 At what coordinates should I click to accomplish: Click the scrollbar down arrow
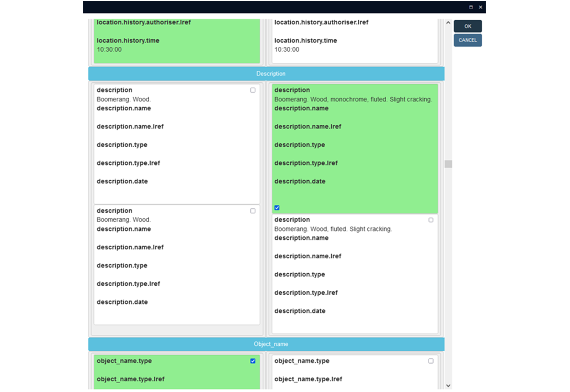coord(448,386)
